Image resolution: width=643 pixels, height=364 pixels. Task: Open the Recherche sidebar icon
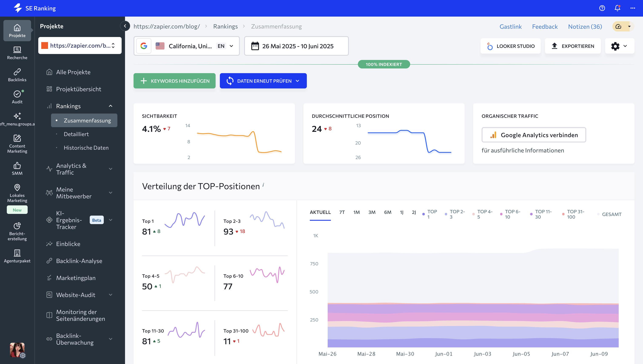click(x=17, y=53)
